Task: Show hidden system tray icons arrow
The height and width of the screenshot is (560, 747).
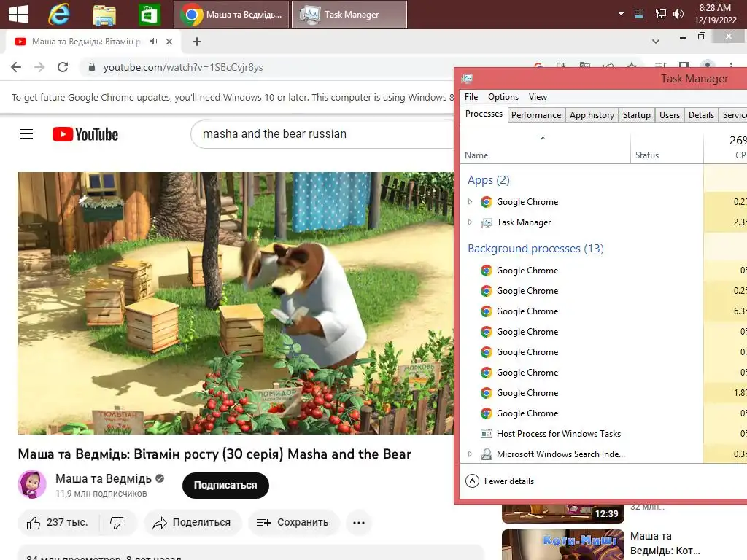Action: (621, 14)
